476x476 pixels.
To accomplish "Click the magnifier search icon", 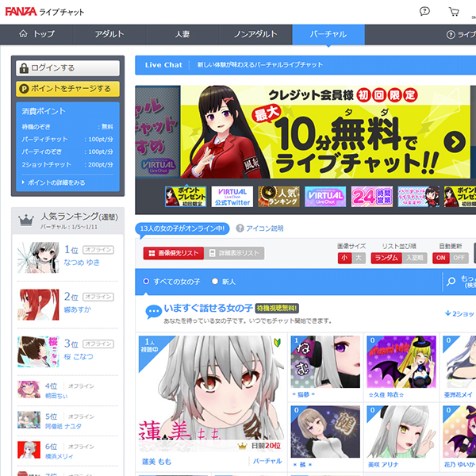I will click(x=451, y=282).
